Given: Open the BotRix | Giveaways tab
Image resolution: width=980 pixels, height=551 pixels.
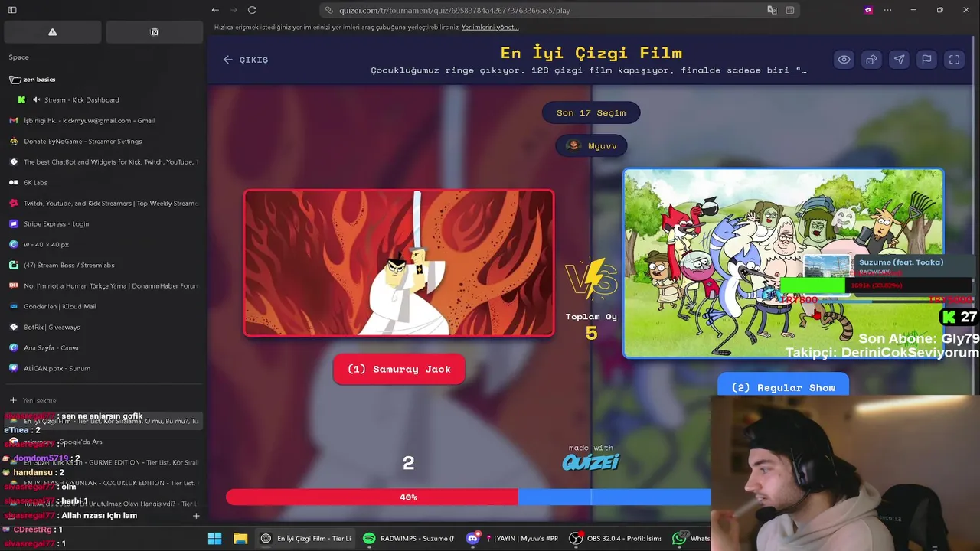Looking at the screenshot, I should click(103, 328).
